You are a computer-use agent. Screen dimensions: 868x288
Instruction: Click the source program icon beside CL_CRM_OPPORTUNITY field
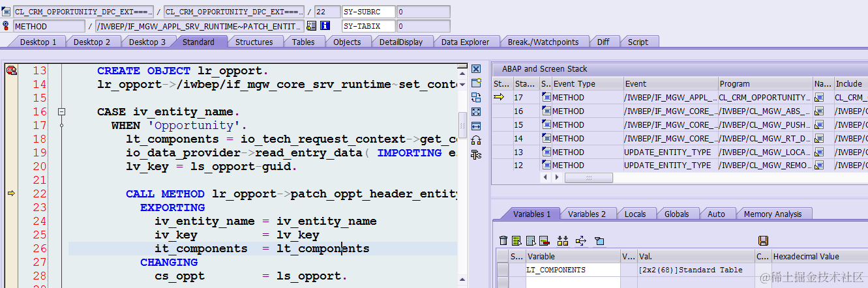(7, 12)
